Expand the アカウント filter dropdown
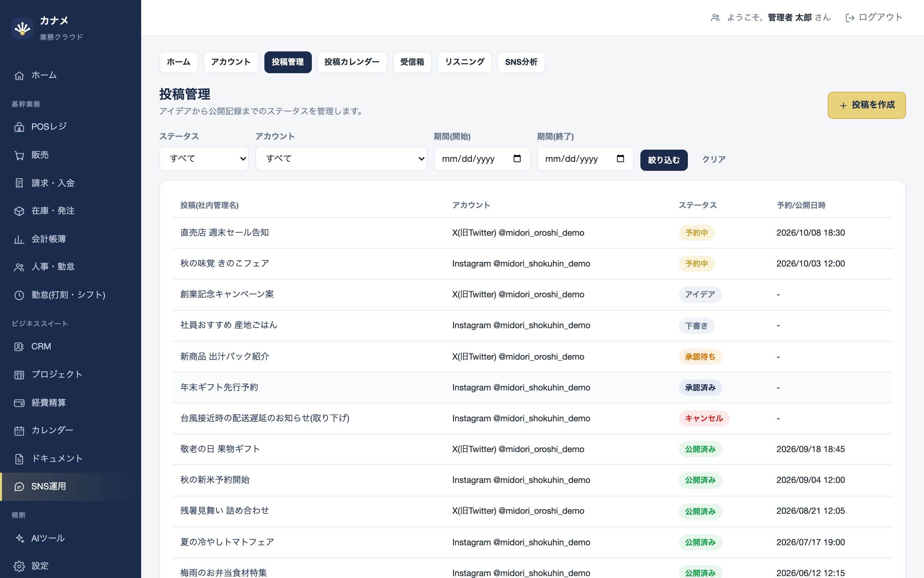 click(341, 159)
